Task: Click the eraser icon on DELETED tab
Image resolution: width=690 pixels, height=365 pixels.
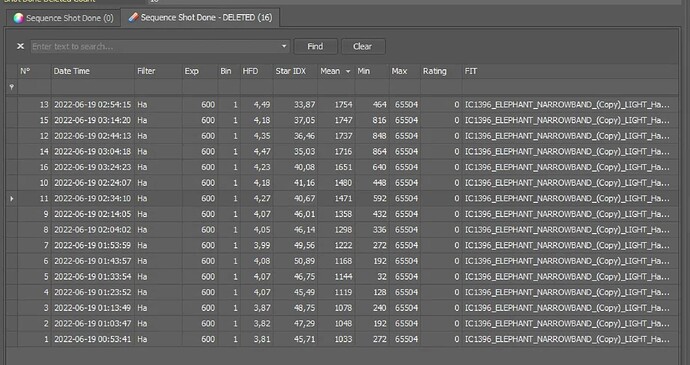Action: [133, 18]
